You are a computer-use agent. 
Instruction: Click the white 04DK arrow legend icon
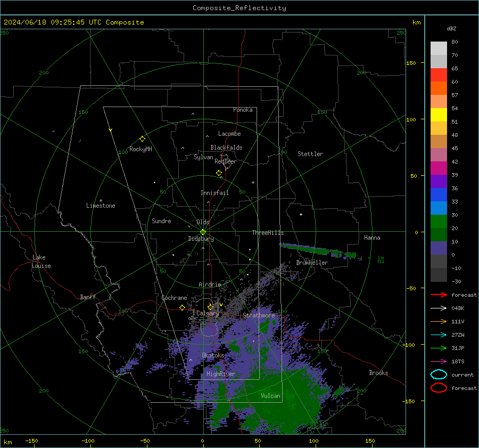click(439, 308)
